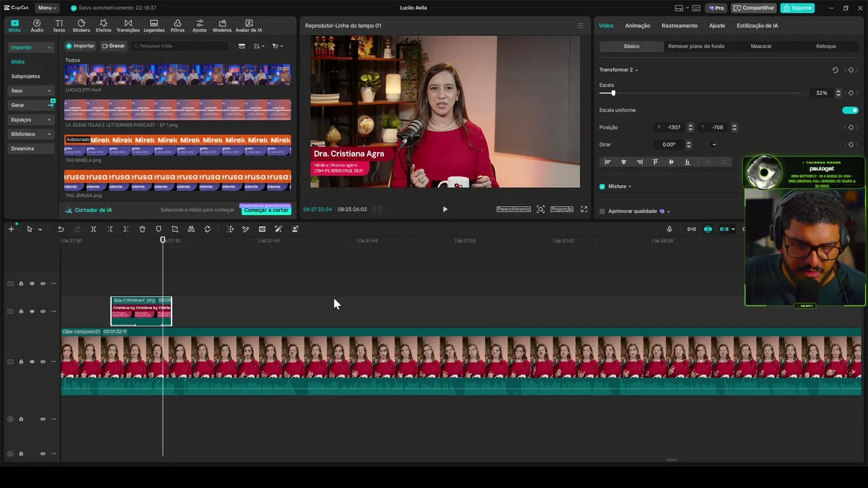Hide the Dra-Cristiana track with eye icon
The height and width of the screenshot is (488, 868).
coord(32,312)
